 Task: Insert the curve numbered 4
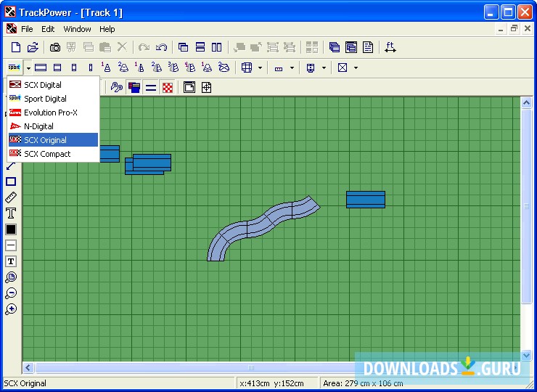(190, 68)
